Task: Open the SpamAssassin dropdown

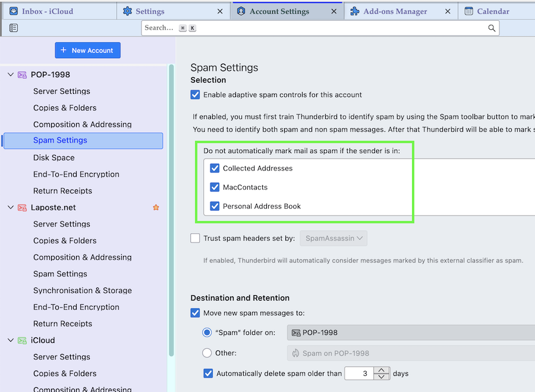Action: click(333, 238)
